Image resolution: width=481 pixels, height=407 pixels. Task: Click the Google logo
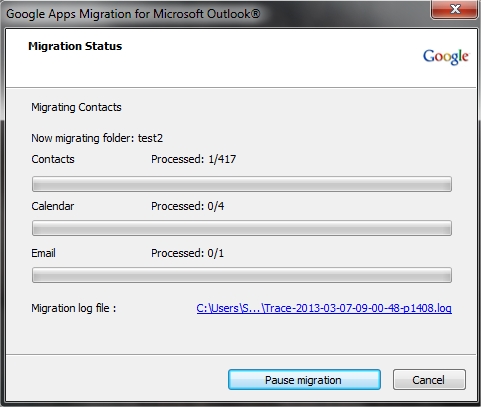click(446, 57)
